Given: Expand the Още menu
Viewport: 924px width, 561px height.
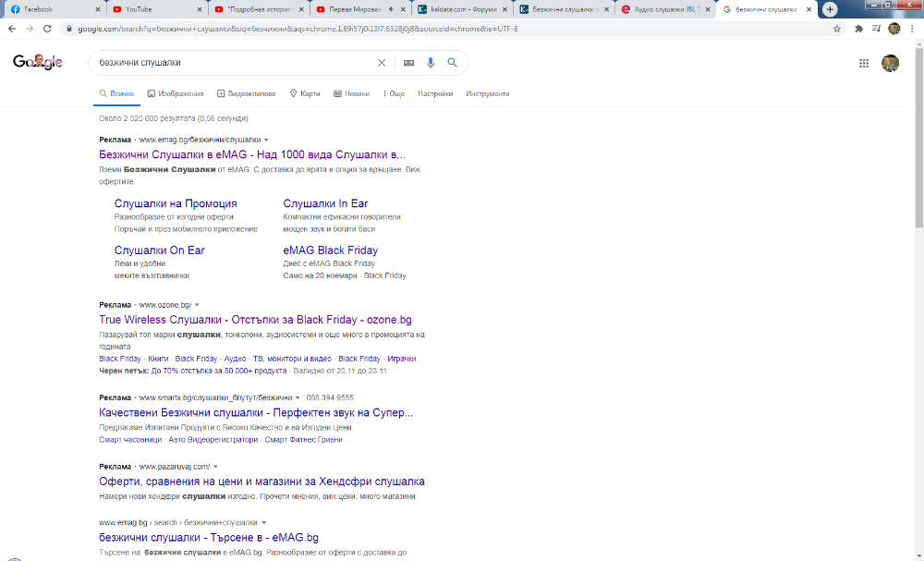Looking at the screenshot, I should (394, 93).
